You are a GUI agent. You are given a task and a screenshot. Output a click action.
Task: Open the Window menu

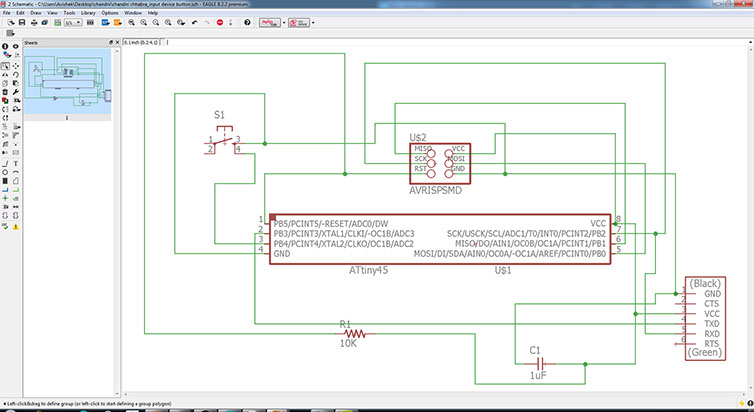tap(133, 13)
